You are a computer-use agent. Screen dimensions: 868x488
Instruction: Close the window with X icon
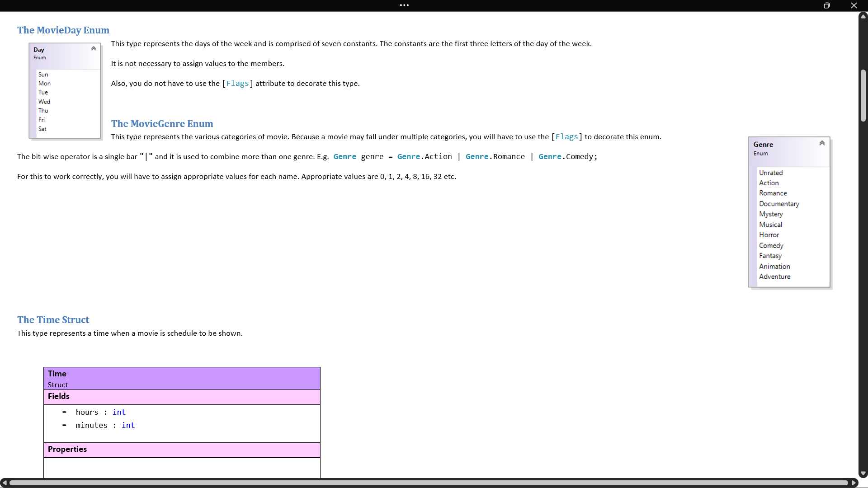tap(854, 5)
